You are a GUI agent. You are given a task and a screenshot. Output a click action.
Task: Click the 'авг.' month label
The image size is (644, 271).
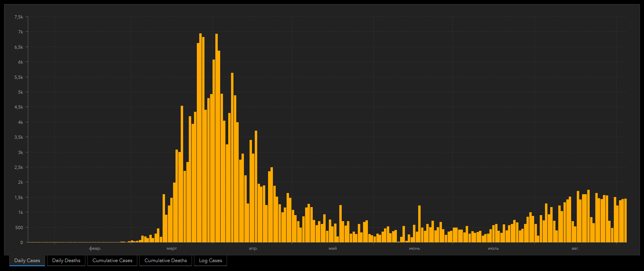pos(576,248)
